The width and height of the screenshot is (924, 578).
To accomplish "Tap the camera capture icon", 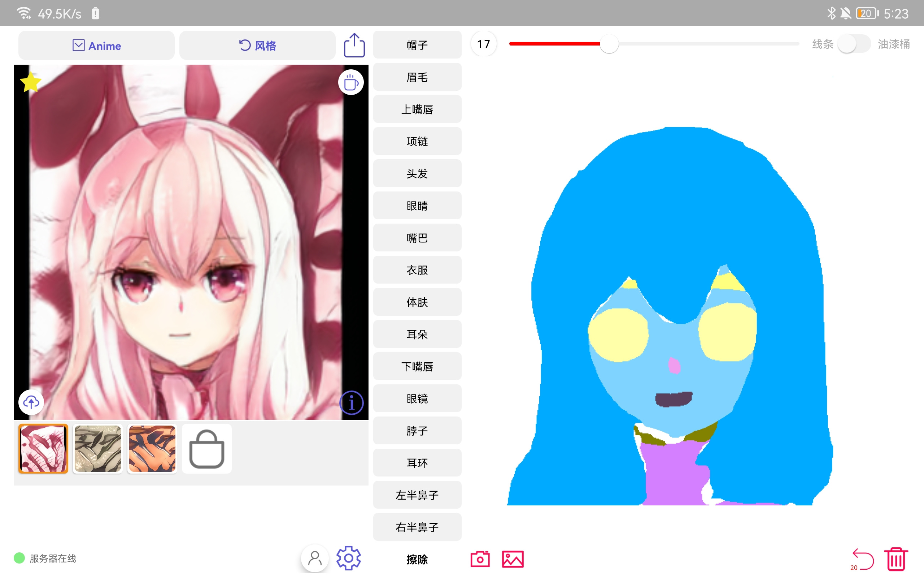I will [x=480, y=559].
